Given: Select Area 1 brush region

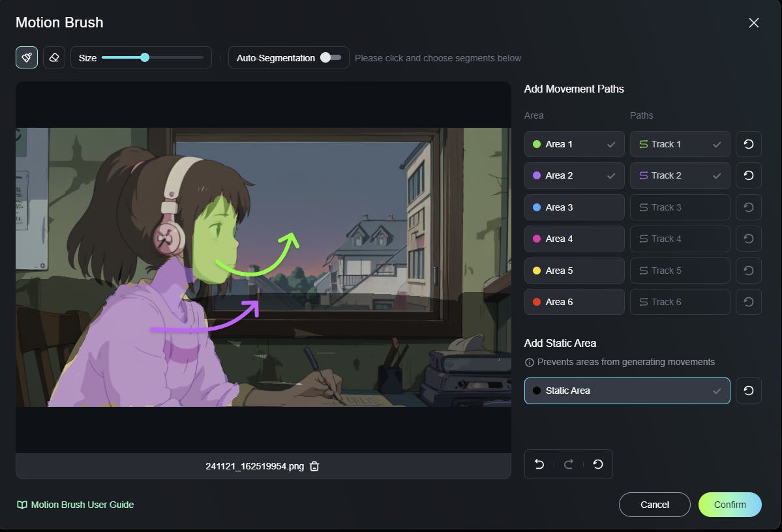Looking at the screenshot, I should click(x=574, y=144).
